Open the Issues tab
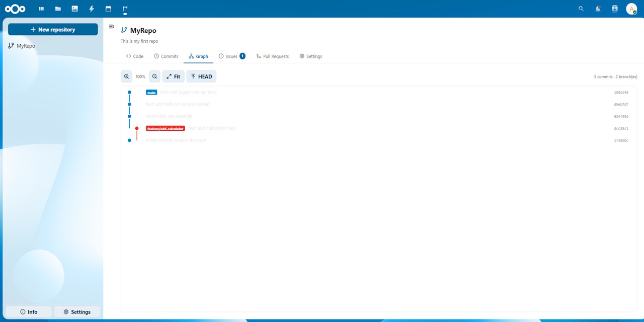The height and width of the screenshot is (322, 644). pyautogui.click(x=232, y=56)
